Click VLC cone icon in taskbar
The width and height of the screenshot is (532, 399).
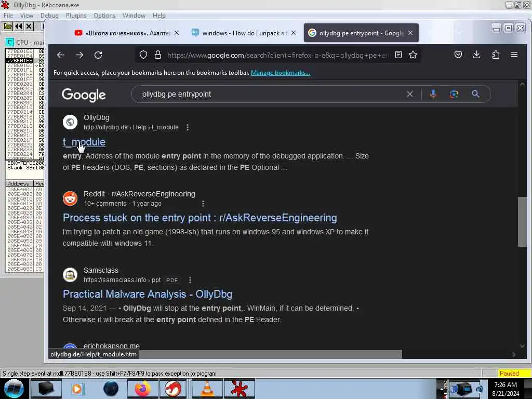point(207,389)
